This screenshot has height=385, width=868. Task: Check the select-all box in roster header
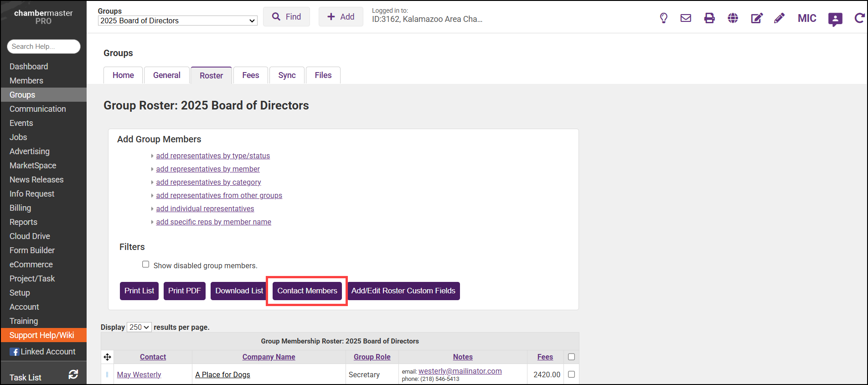(571, 357)
